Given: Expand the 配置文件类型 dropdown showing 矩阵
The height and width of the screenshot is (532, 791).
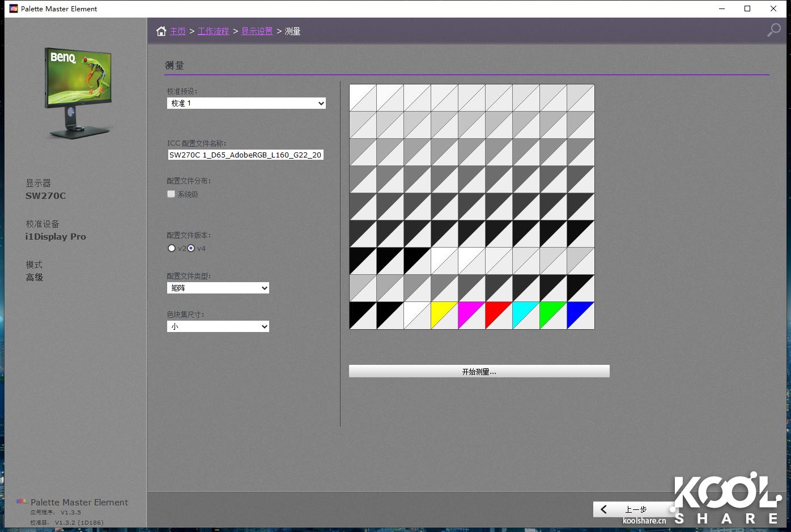Looking at the screenshot, I should [218, 288].
